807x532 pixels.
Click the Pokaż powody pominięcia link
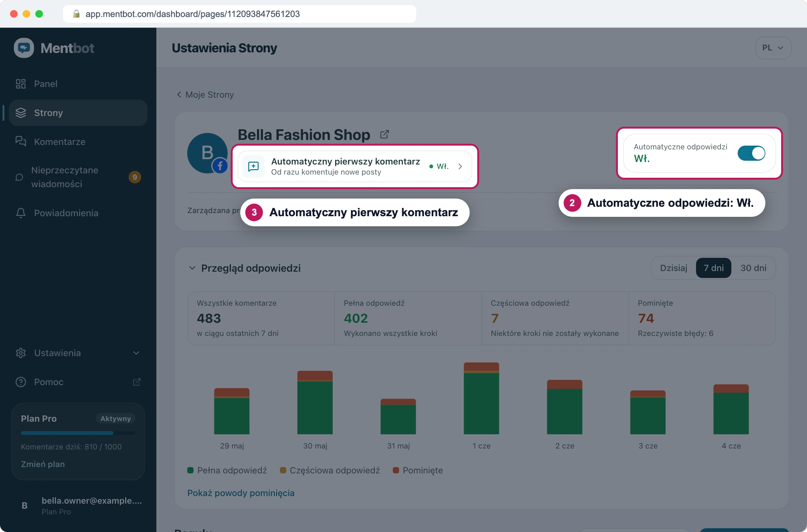tap(241, 493)
